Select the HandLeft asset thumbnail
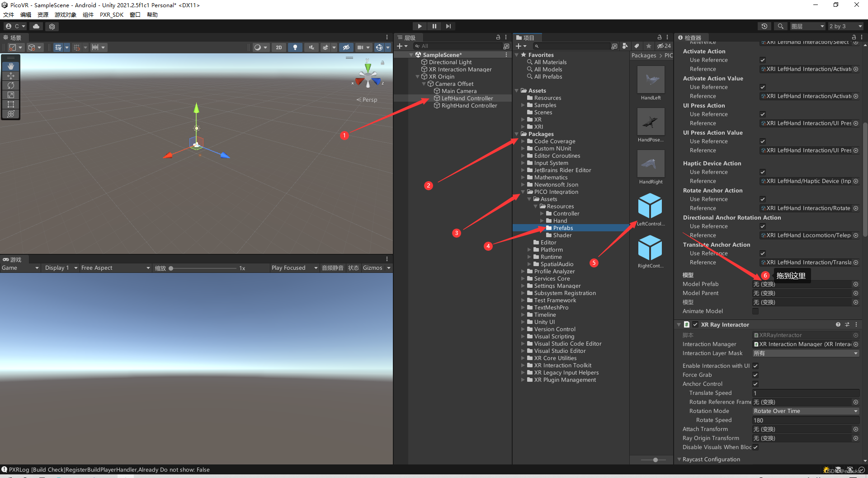Viewport: 868px width, 478px height. 651,80
